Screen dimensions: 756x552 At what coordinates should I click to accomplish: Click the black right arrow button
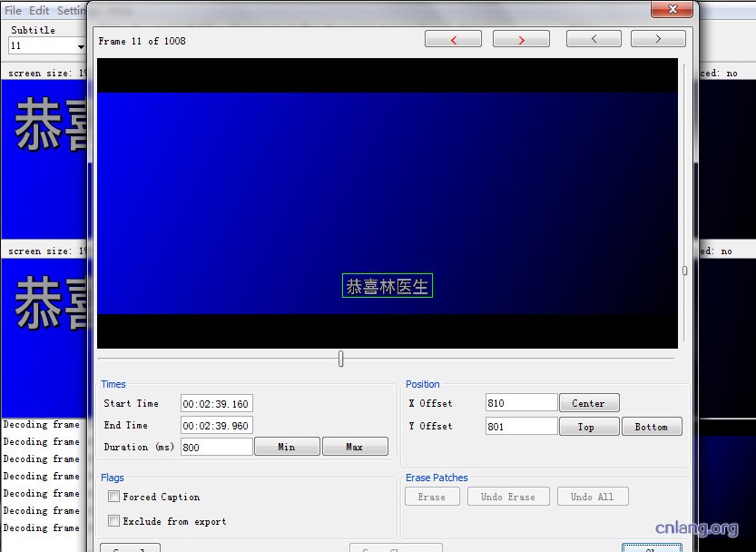point(658,39)
